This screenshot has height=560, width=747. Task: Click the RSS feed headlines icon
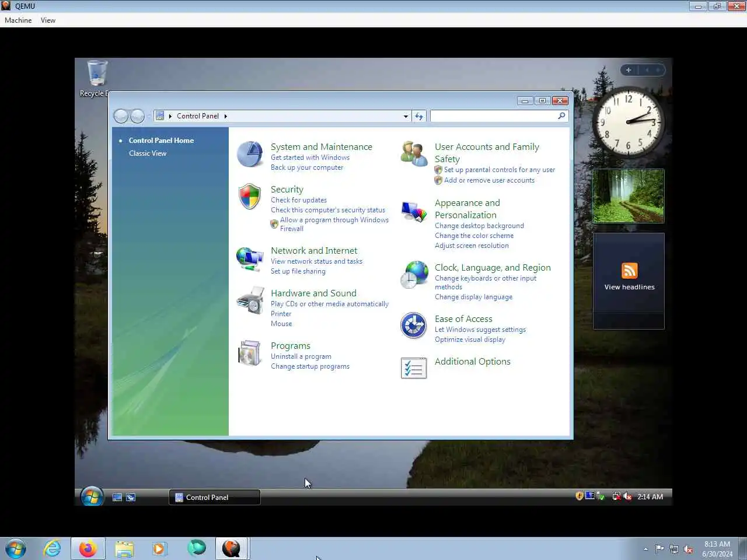click(x=629, y=271)
